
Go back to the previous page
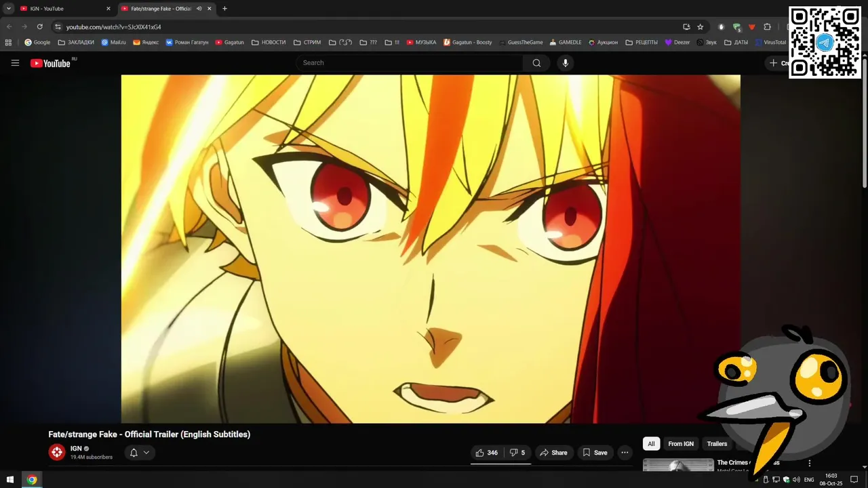(9, 26)
